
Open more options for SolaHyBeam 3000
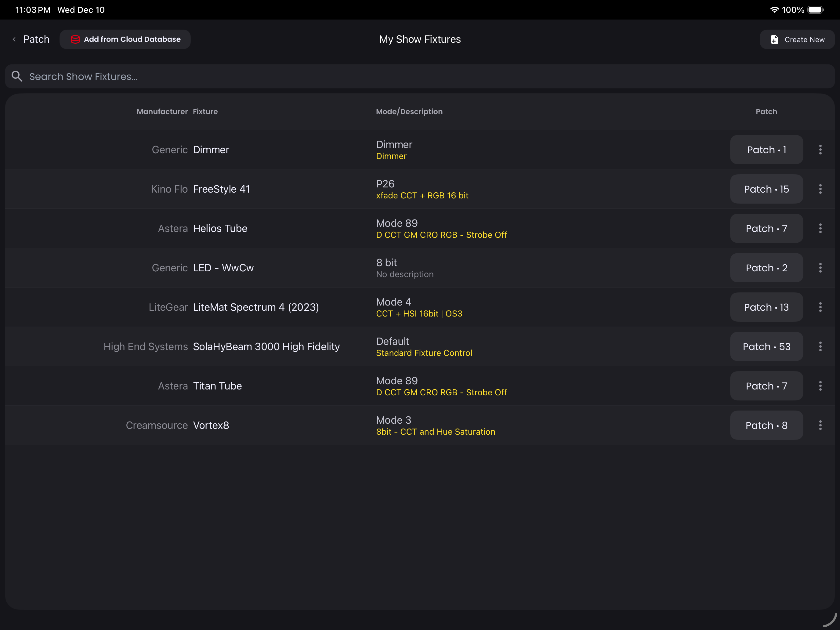[820, 346]
